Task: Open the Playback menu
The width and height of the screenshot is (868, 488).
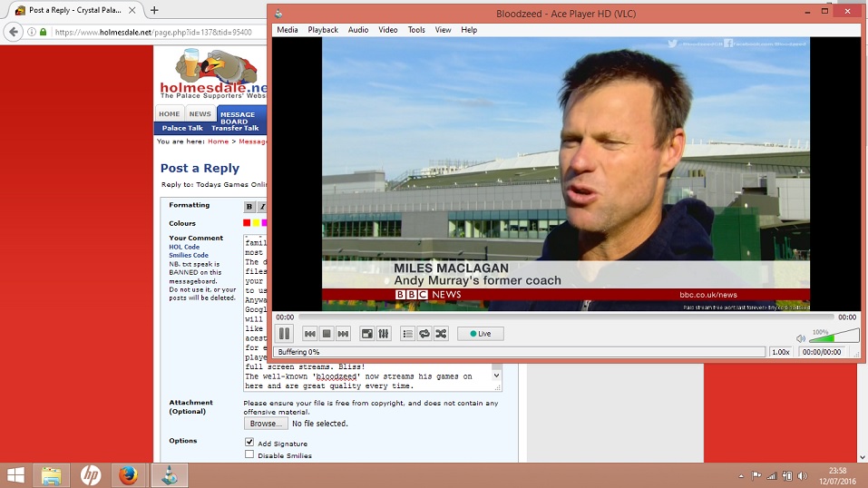Action: (323, 30)
